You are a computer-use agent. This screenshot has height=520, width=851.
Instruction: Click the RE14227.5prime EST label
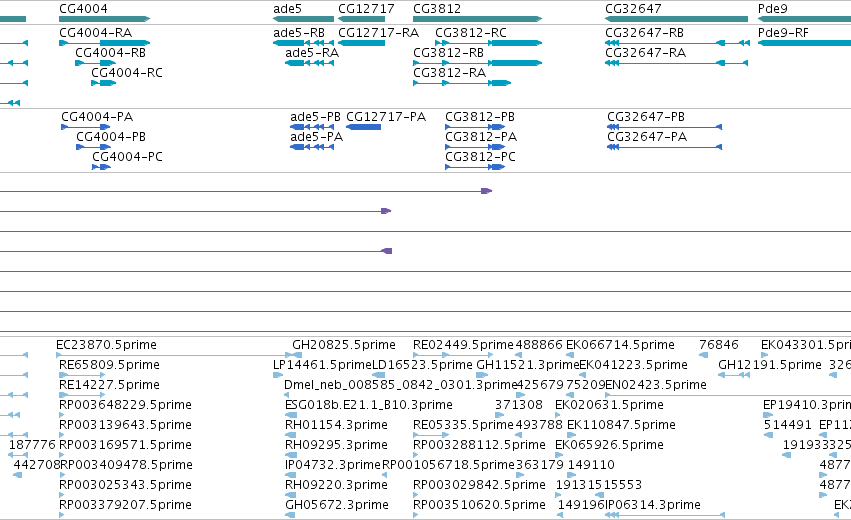tap(109, 385)
